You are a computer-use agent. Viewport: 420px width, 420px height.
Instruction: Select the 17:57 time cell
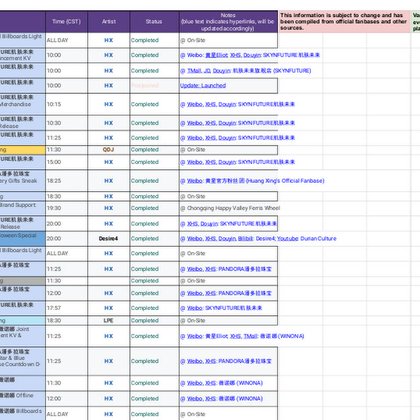(66, 308)
